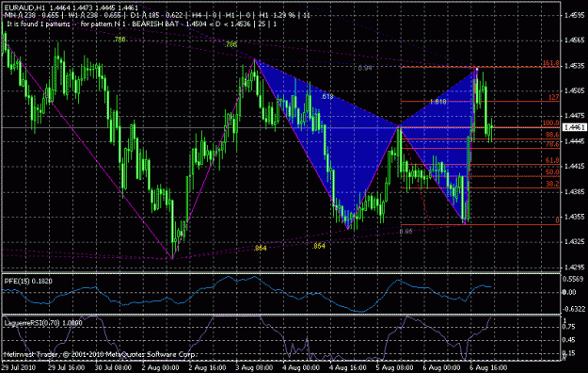Select the 38.2 Fibonacci level label
The image size is (588, 373).
[x=552, y=184]
